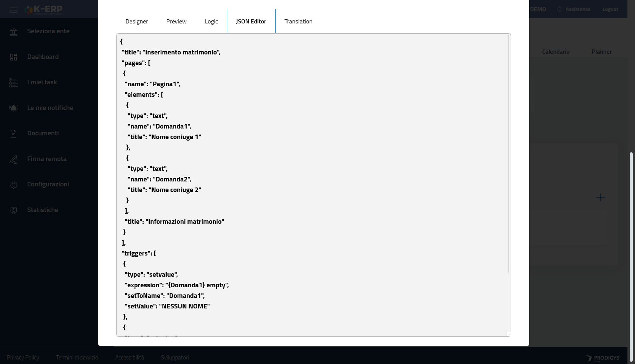Viewport: 635px width, 364px height.
Task: Click the hamburger menu icon
Action: click(14, 10)
